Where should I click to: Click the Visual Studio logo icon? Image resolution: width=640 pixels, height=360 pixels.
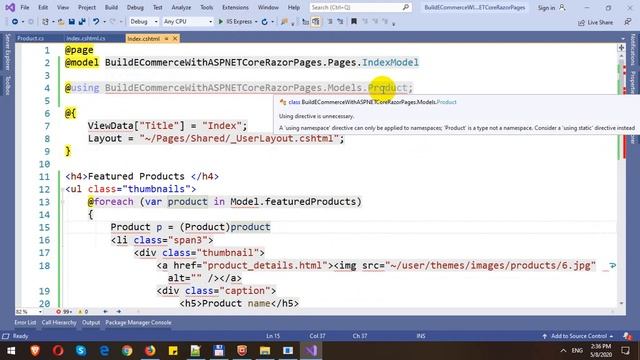point(10,7)
